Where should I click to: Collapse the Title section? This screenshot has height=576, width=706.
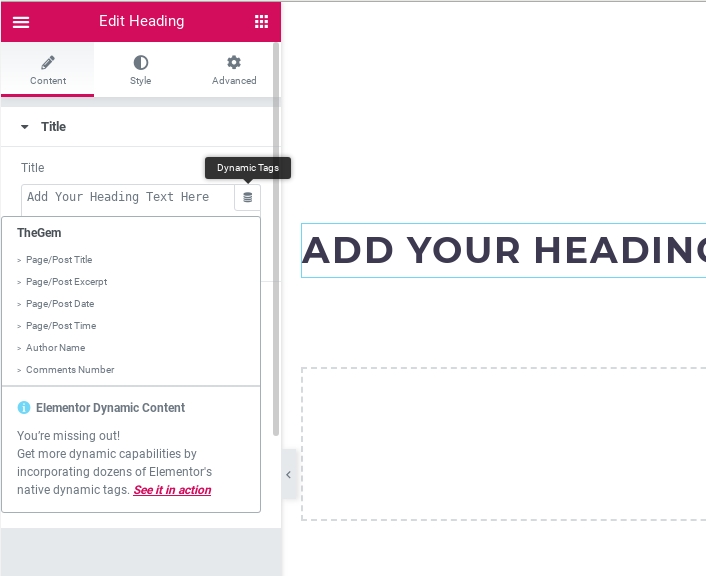point(25,127)
